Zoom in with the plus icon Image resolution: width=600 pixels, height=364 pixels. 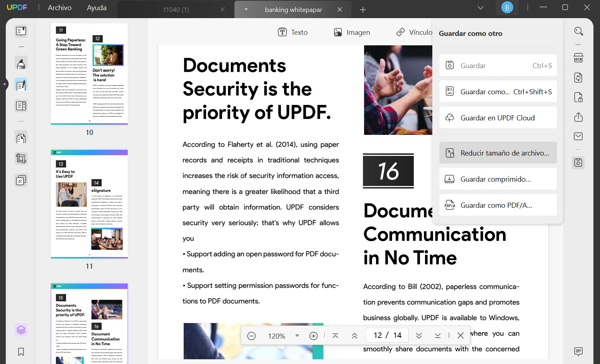(314, 336)
